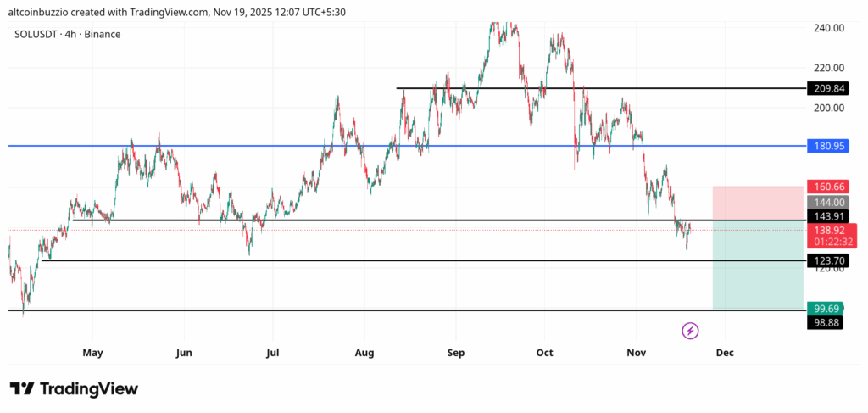The height and width of the screenshot is (413, 868).
Task: Select the blue 180.95 price label
Action: 826,146
